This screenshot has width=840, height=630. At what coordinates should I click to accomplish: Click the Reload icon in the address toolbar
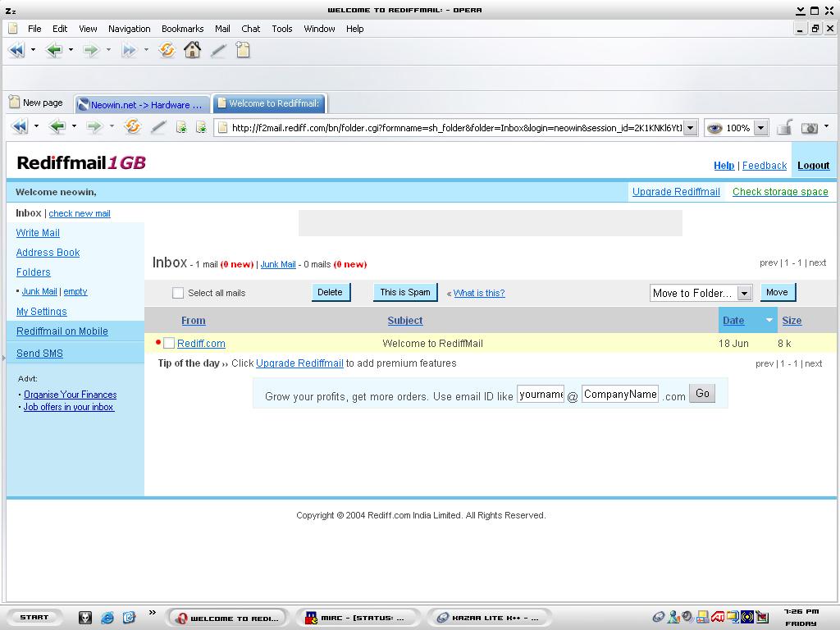(x=132, y=127)
